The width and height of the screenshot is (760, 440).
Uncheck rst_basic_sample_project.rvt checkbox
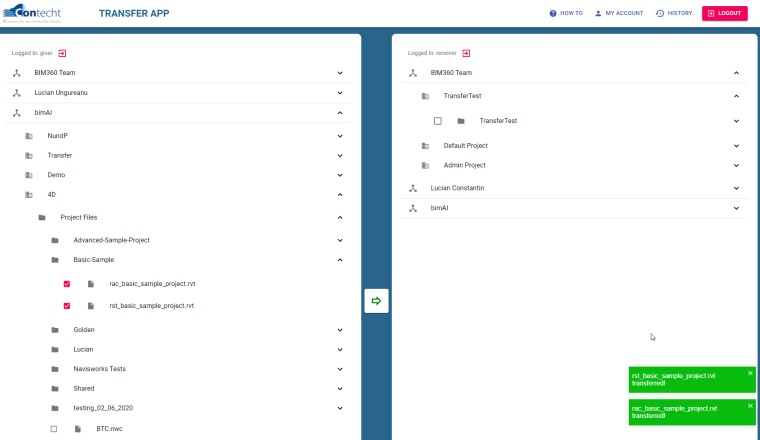(x=67, y=306)
